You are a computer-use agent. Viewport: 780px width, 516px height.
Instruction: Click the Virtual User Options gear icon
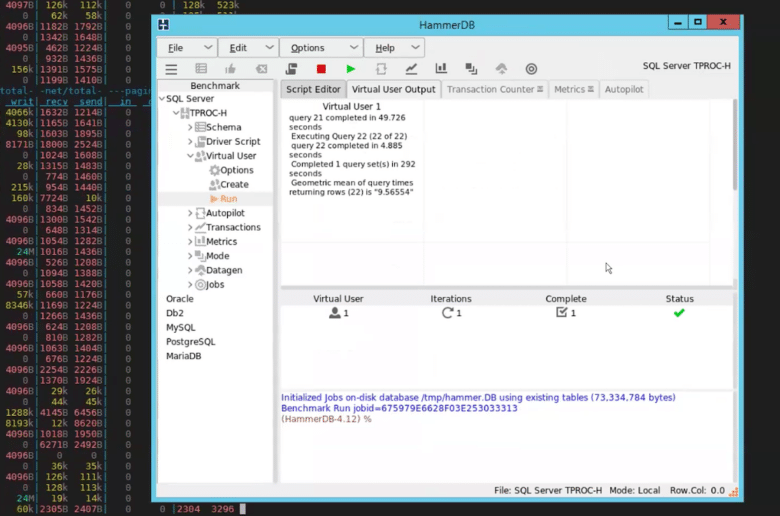pyautogui.click(x=214, y=170)
